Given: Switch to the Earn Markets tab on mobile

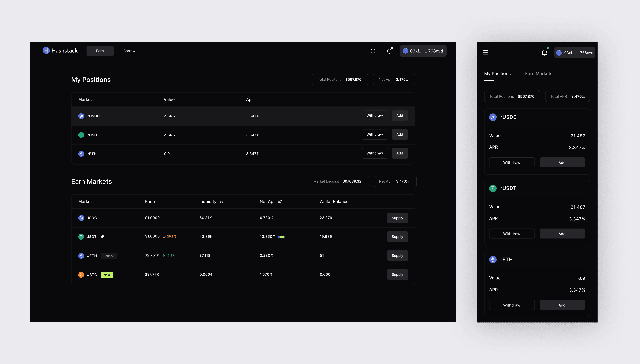Looking at the screenshot, I should coord(538,74).
